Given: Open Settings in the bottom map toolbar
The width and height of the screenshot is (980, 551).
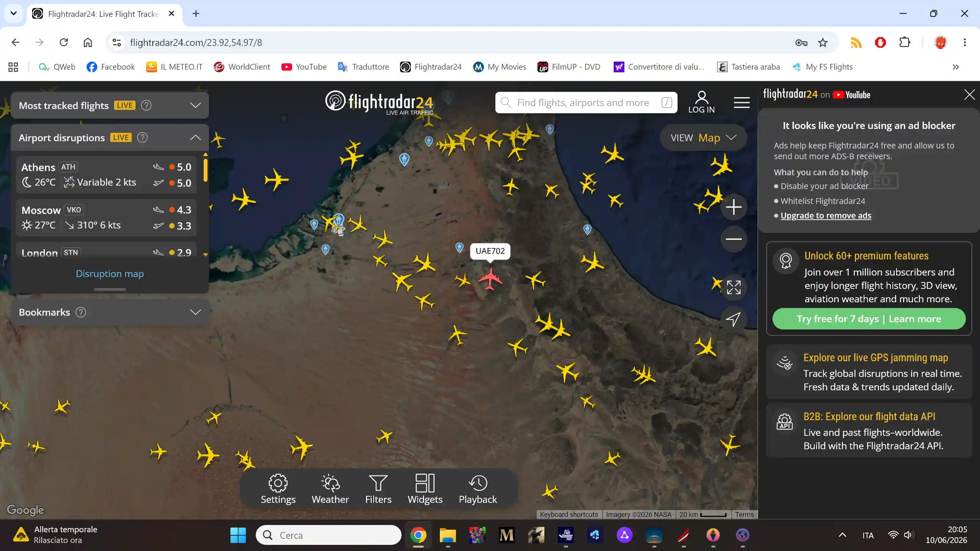Looking at the screenshot, I should [278, 489].
